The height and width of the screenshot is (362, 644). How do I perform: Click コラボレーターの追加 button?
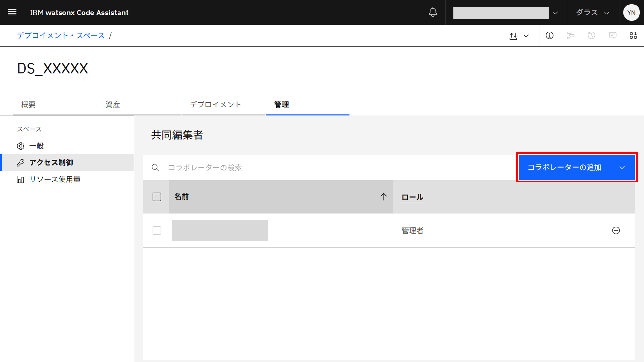[564, 167]
